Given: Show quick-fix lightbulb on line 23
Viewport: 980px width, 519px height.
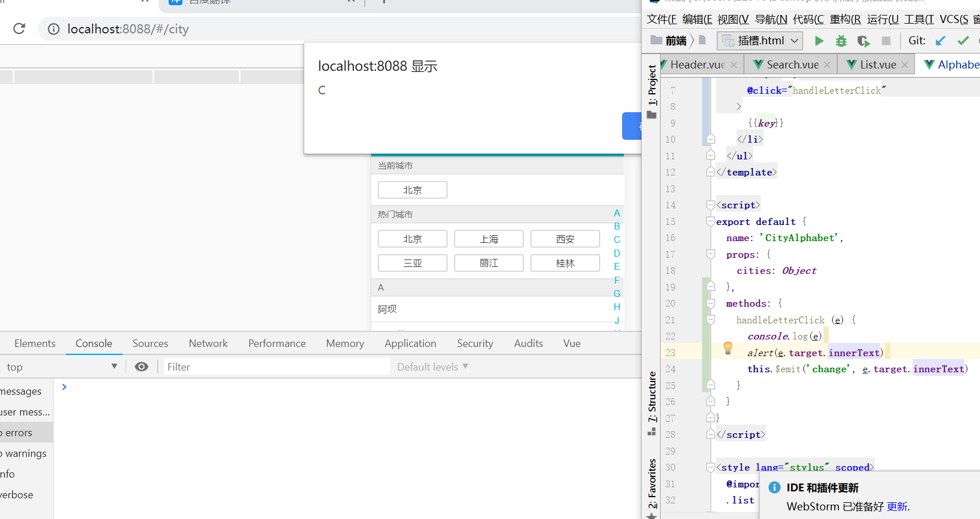Looking at the screenshot, I should [x=728, y=348].
